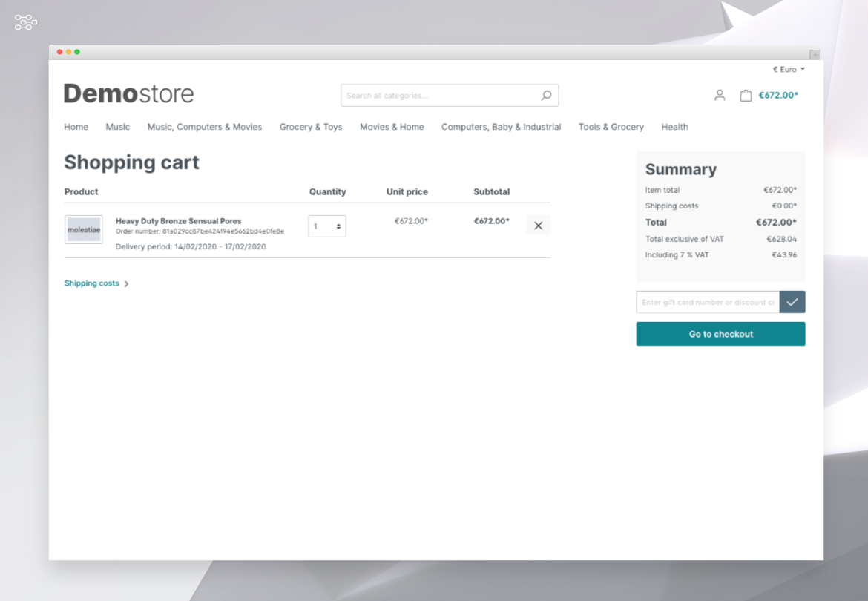The image size is (868, 601).
Task: Open the user account icon
Action: coord(719,96)
